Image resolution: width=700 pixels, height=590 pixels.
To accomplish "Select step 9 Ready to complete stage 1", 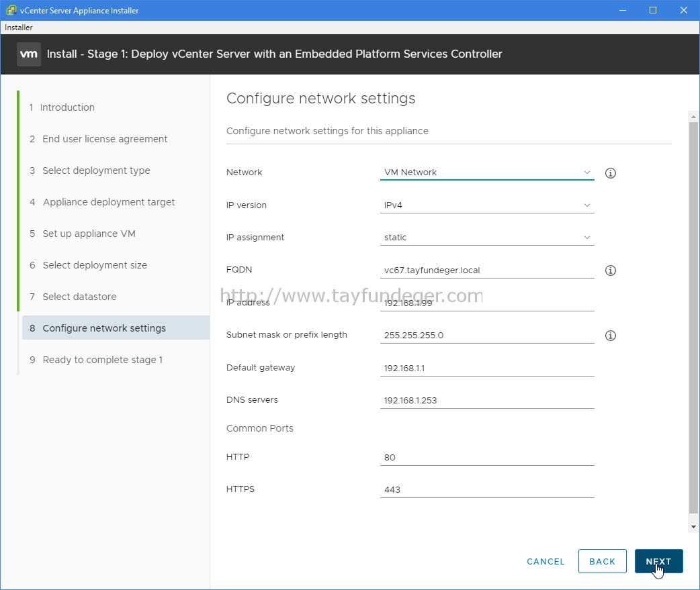I will point(96,360).
